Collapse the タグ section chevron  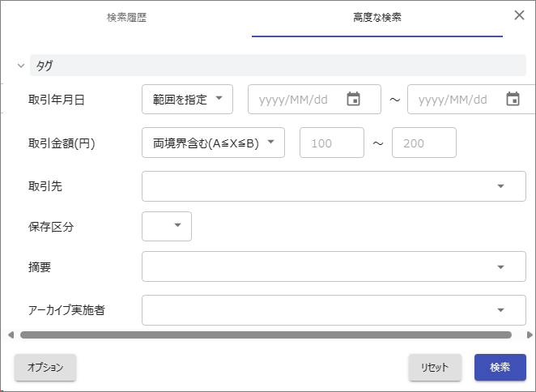click(x=20, y=66)
